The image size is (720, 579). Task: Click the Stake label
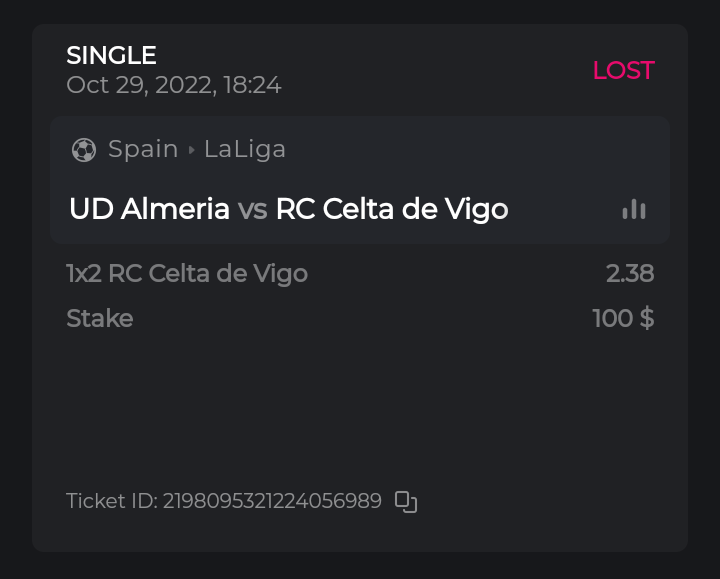[x=99, y=319]
